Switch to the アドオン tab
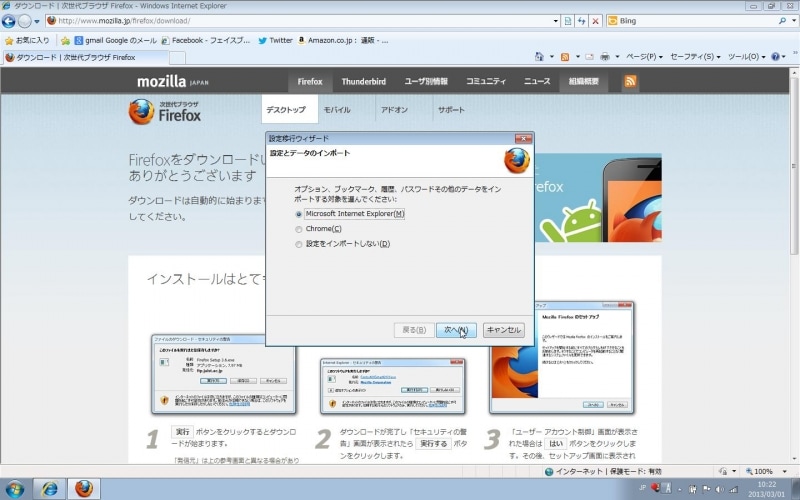 coord(394,109)
